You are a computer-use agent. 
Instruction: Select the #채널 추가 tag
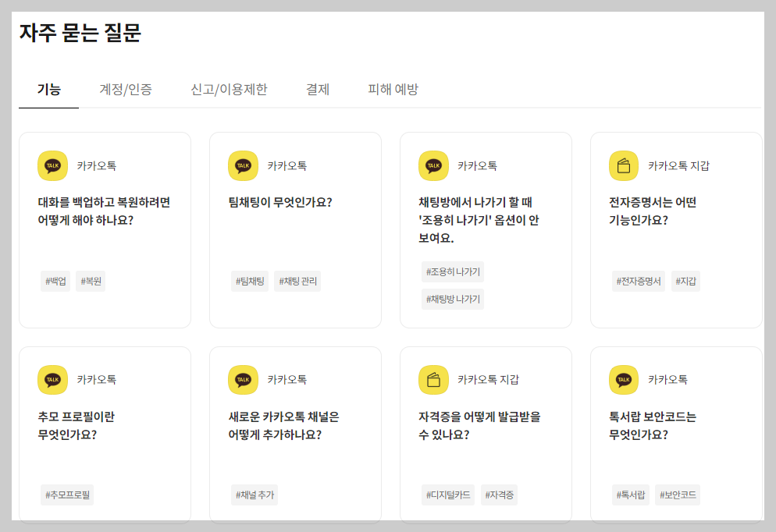(x=255, y=495)
